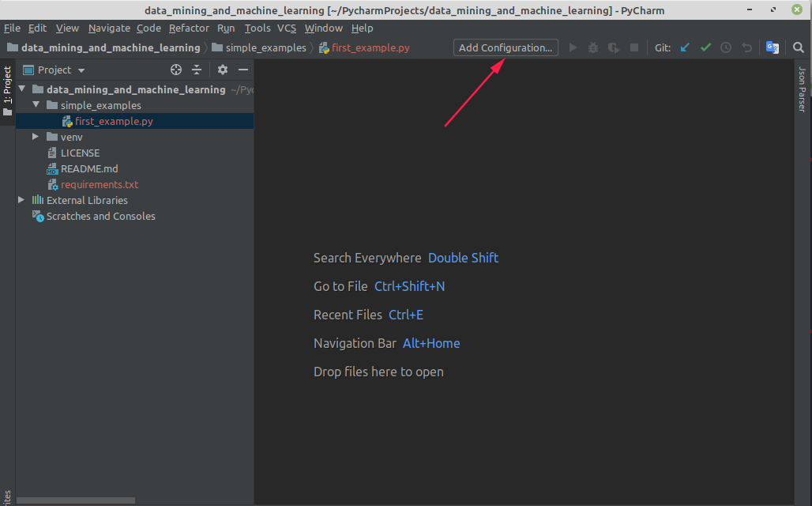Toggle the Json Parser side panel
Image resolution: width=812 pixels, height=506 pixels.
[802, 89]
